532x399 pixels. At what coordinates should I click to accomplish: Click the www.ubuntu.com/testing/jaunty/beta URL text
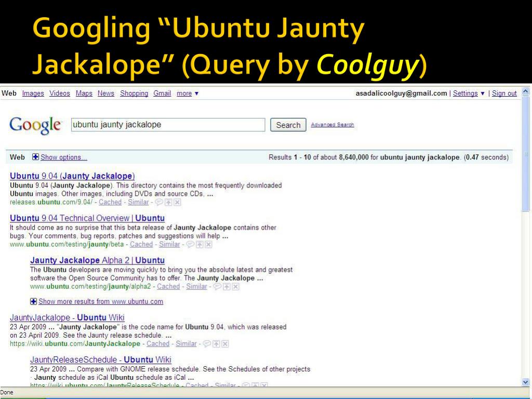67,244
